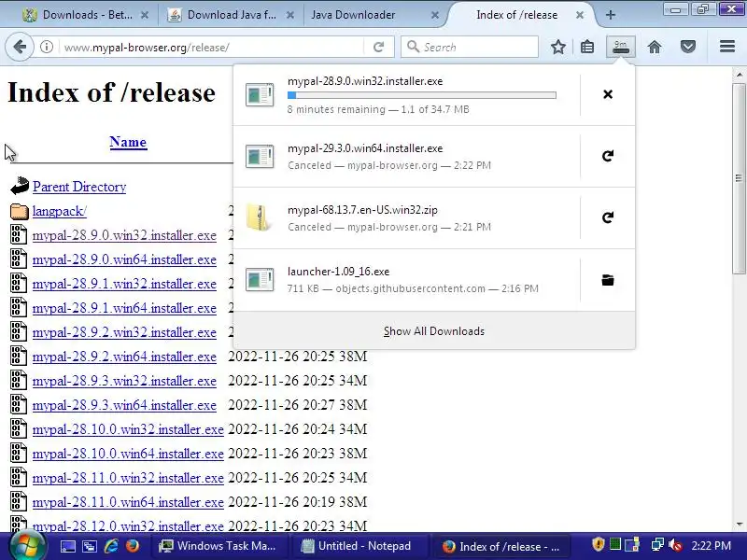747x560 pixels.
Task: Download mypal-28.9.0.win64.installer.exe
Action: pos(124,259)
